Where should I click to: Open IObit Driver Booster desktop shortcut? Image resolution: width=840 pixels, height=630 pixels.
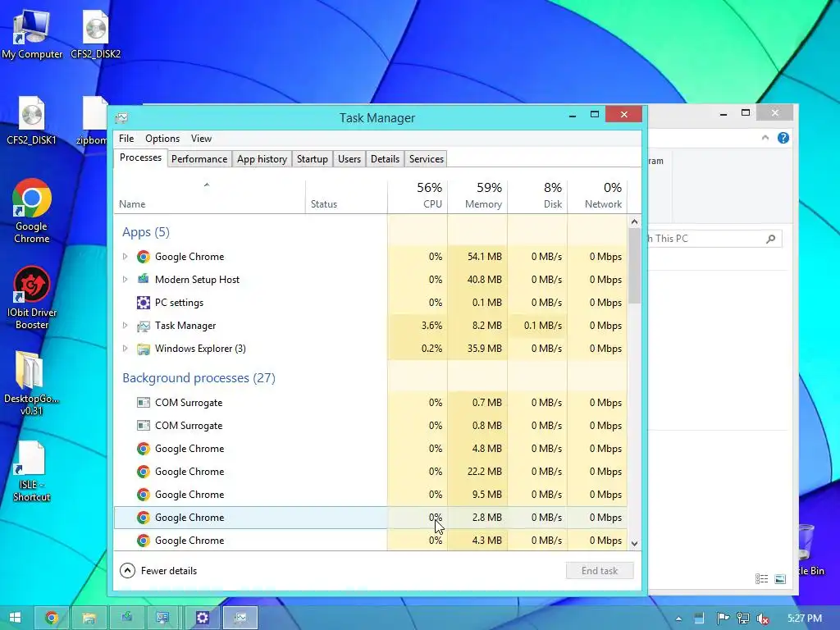pos(32,297)
